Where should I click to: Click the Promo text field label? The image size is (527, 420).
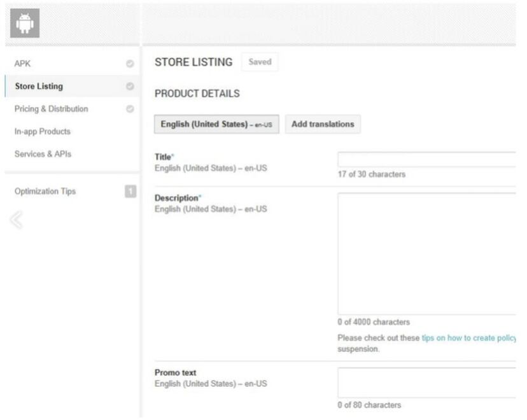coord(176,373)
